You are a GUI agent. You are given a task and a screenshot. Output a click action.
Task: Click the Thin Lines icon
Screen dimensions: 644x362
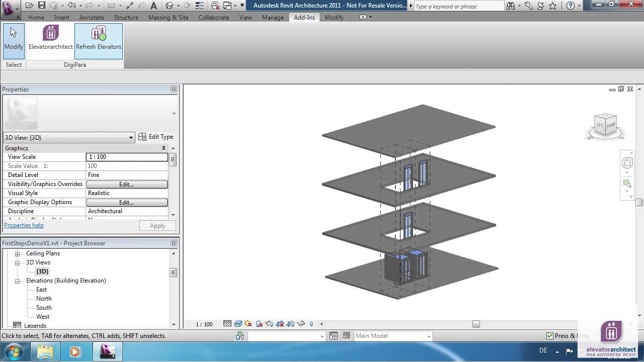tap(200, 6)
